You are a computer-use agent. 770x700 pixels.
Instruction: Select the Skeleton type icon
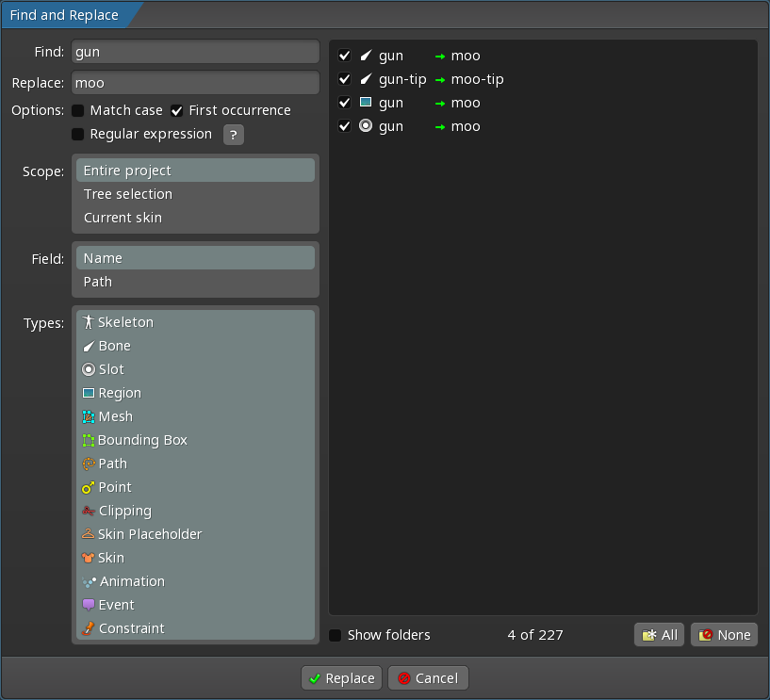(89, 322)
